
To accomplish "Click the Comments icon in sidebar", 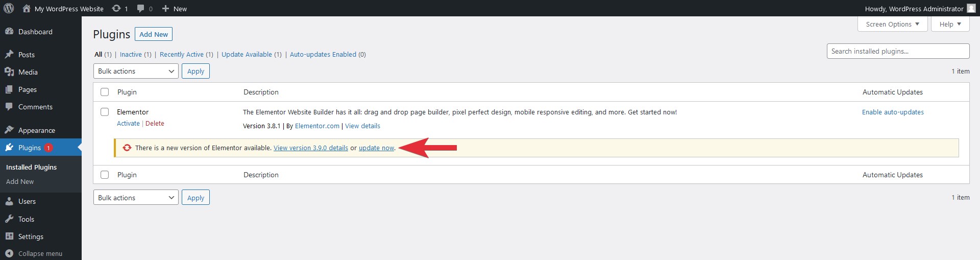I will (x=9, y=107).
